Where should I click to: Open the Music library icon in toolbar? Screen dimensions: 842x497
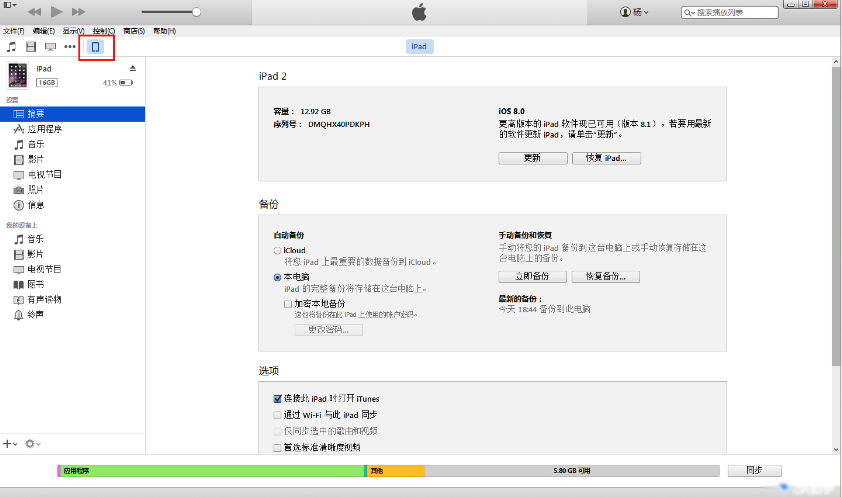click(12, 47)
